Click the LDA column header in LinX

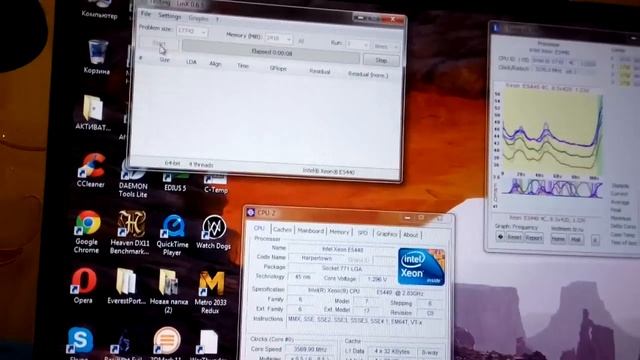click(x=191, y=62)
